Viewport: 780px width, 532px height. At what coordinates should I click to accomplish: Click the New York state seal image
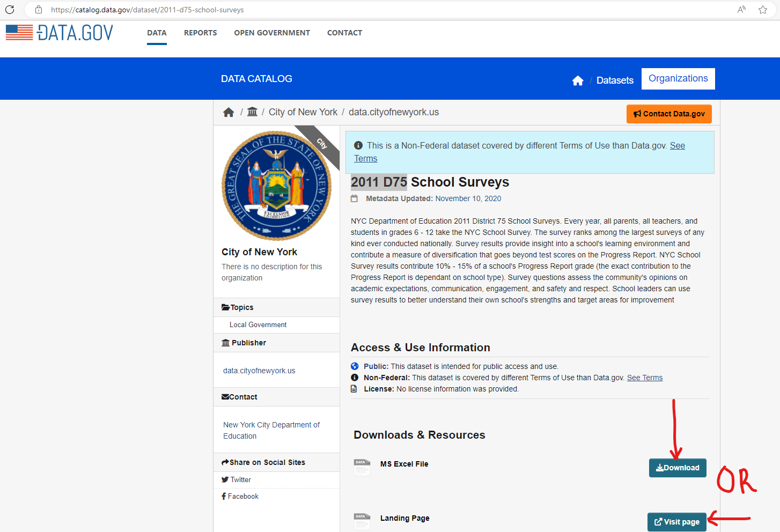(276, 186)
